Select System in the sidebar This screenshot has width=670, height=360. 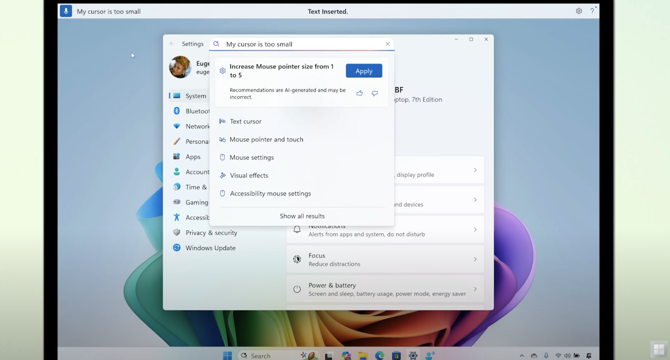point(189,96)
